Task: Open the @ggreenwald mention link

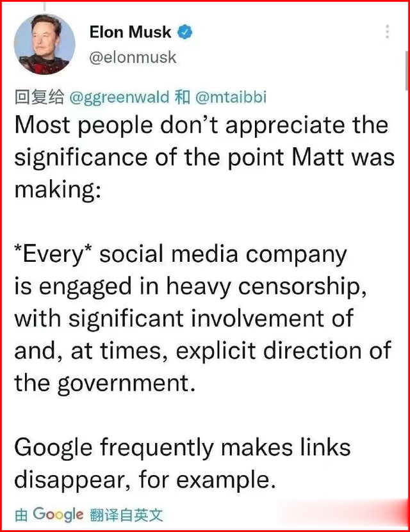Action: tap(119, 97)
